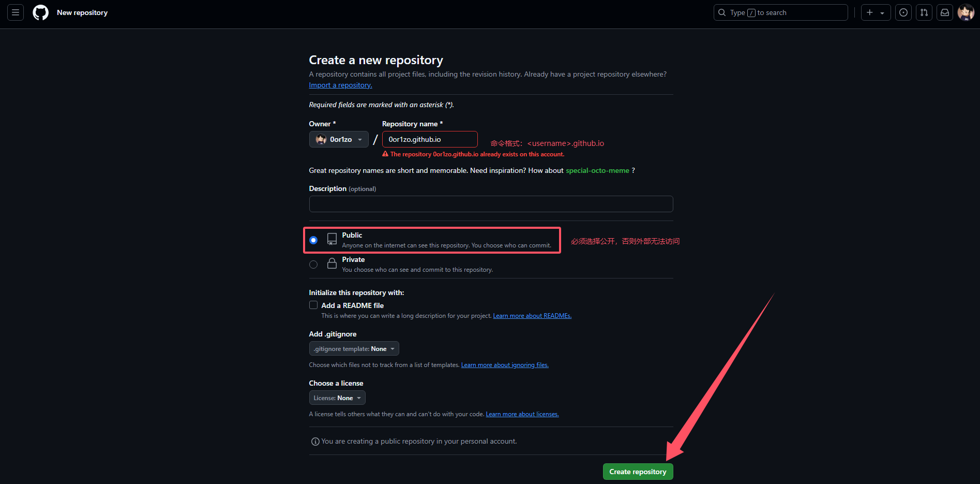The width and height of the screenshot is (980, 484).
Task: Follow the Import a repository link
Action: coord(340,85)
